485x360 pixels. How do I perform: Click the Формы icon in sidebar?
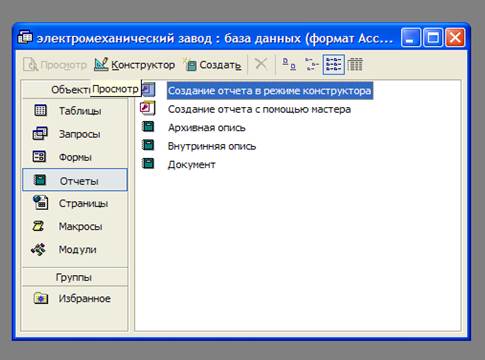point(39,156)
